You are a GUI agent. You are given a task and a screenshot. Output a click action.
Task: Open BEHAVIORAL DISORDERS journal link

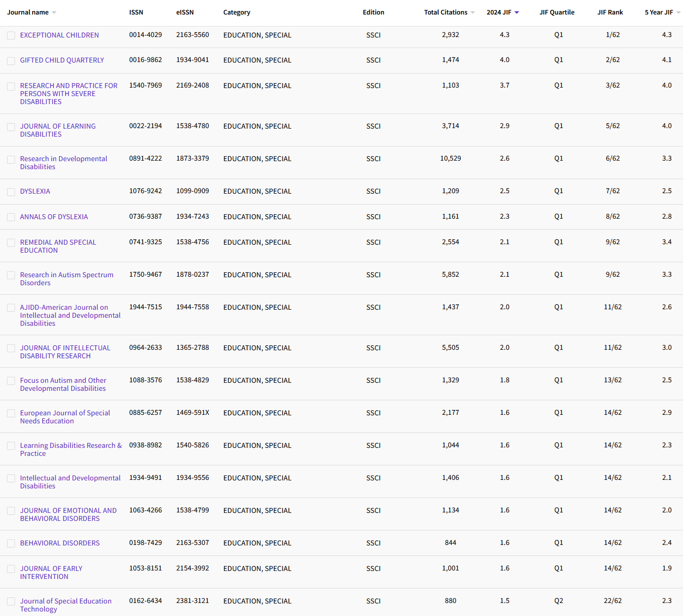click(x=60, y=543)
